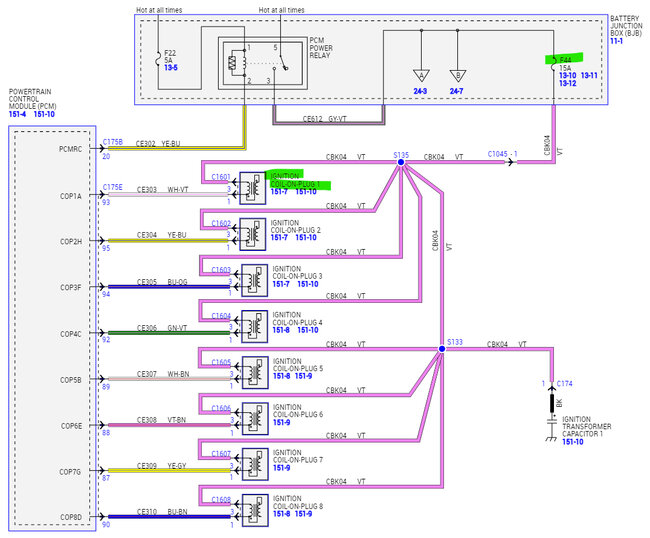The width and height of the screenshot is (650, 538).
Task: Click circuit label CE305 BU-OG
Action: click(x=162, y=282)
